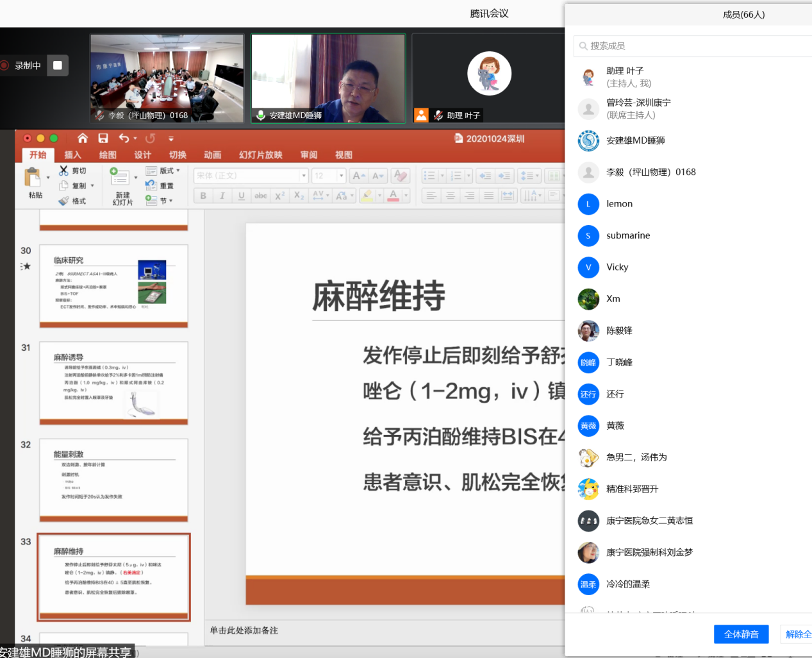The height and width of the screenshot is (658, 812).
Task: Toggle the numbered list
Action: (456, 176)
